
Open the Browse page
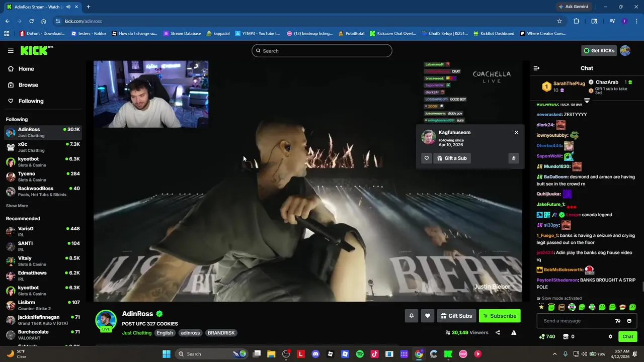pyautogui.click(x=28, y=85)
